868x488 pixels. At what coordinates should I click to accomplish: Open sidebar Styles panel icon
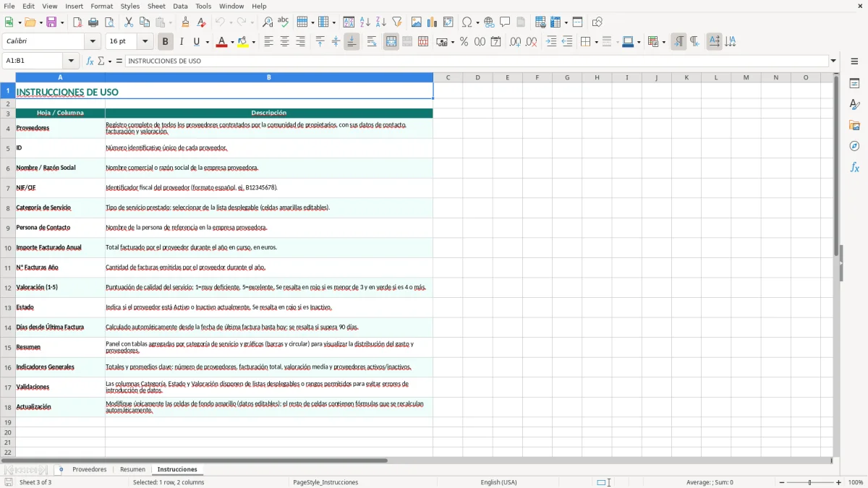(855, 105)
